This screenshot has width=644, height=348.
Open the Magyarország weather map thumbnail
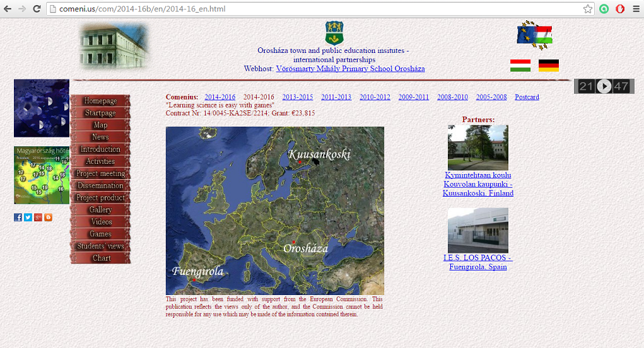42,175
